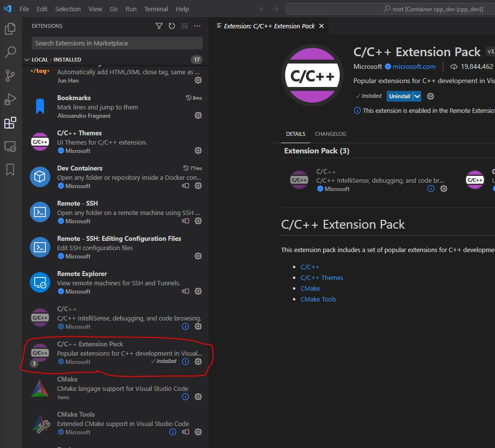Open manage gear for Remote - SSH: Editing Configuration Files

click(198, 256)
